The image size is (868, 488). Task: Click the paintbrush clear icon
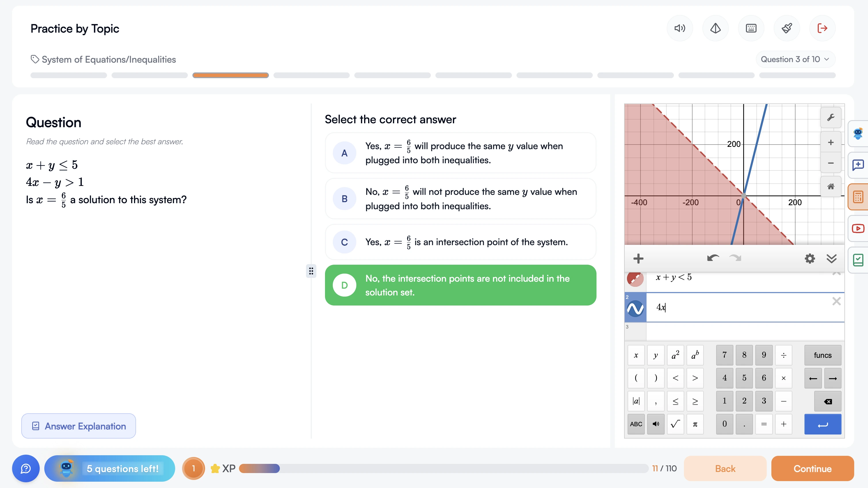pyautogui.click(x=787, y=28)
